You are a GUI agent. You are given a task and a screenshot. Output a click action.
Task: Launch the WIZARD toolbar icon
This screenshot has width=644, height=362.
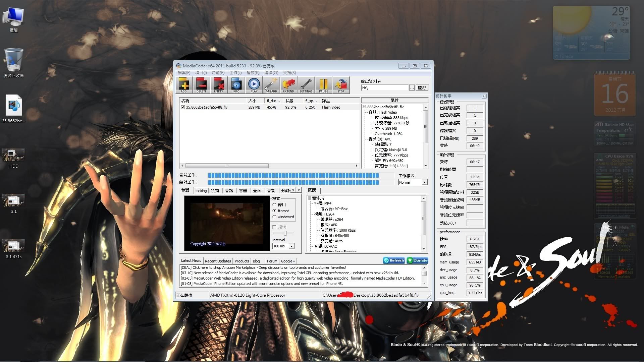click(x=271, y=85)
